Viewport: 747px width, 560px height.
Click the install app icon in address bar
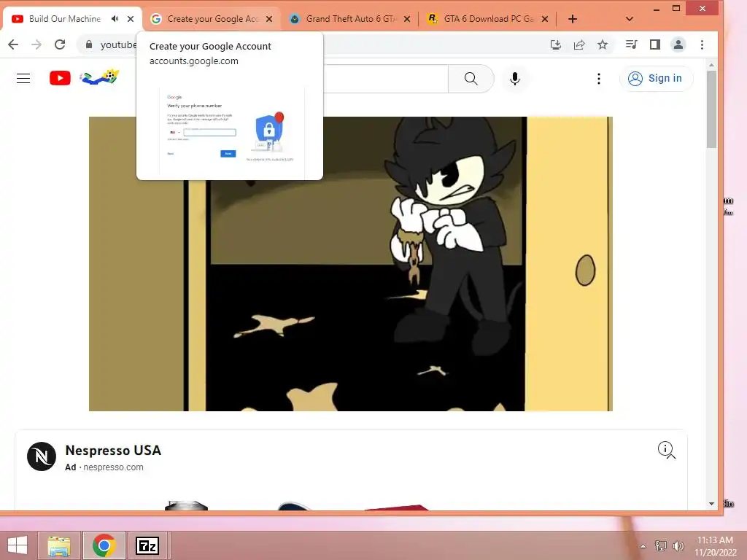tap(555, 44)
